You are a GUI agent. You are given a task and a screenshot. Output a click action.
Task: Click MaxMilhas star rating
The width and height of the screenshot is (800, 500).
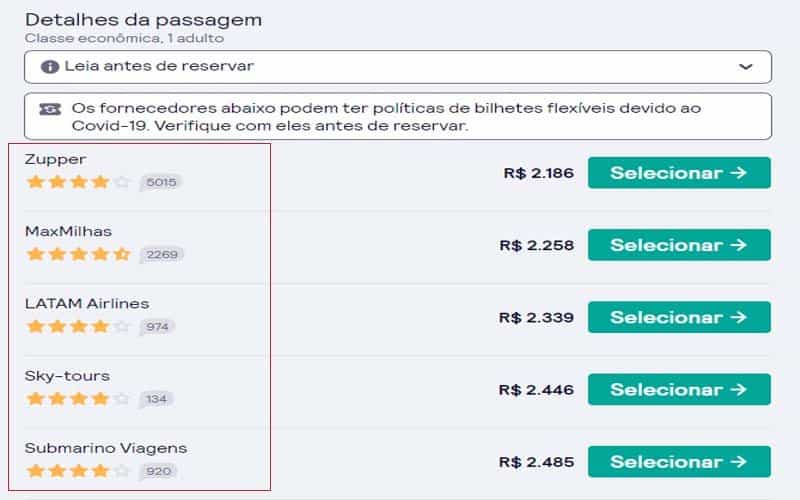[78, 254]
